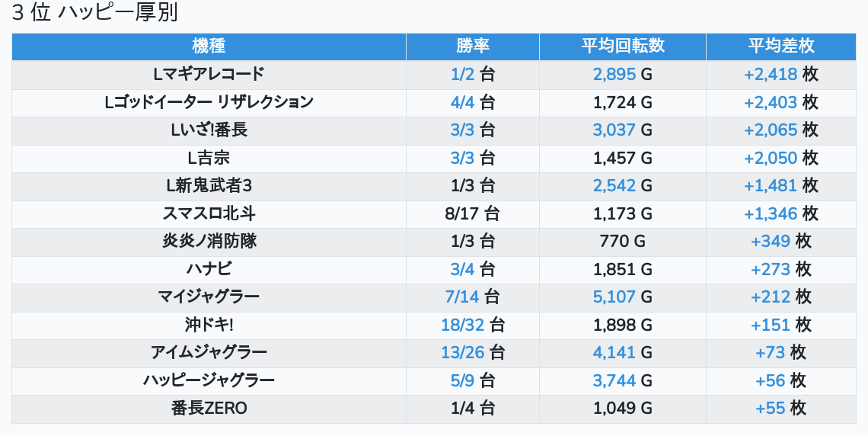Viewport: 868px width, 436px height.
Task: Open the Lマギアレコード machine row
Action: coord(209,74)
